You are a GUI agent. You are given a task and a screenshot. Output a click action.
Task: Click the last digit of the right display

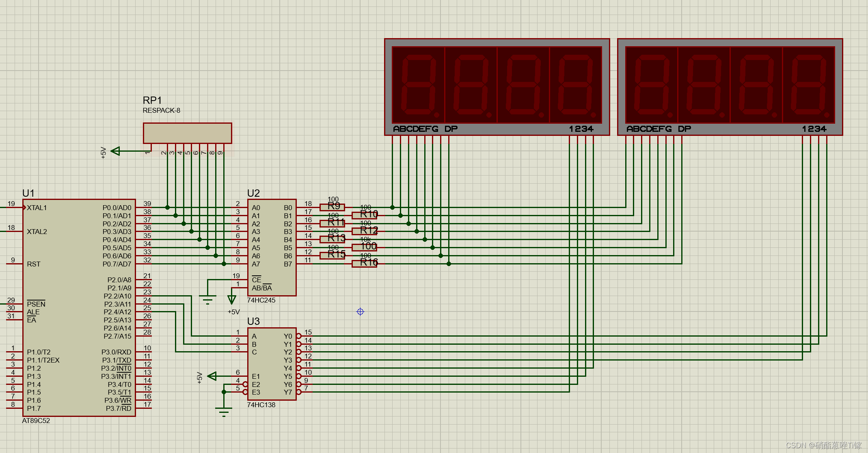point(809,85)
